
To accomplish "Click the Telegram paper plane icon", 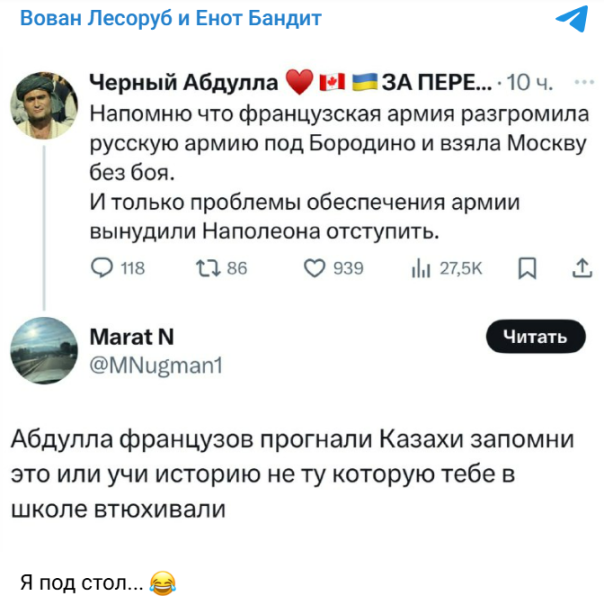I will click(x=571, y=19).
